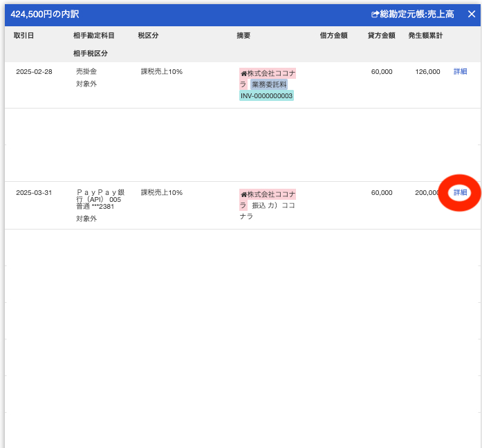This screenshot has width=482, height=448.
Task: Click the 業務委託料 item tag
Action: click(269, 84)
